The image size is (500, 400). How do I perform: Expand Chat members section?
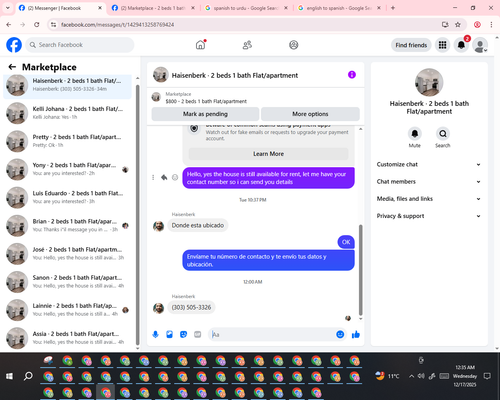429,182
